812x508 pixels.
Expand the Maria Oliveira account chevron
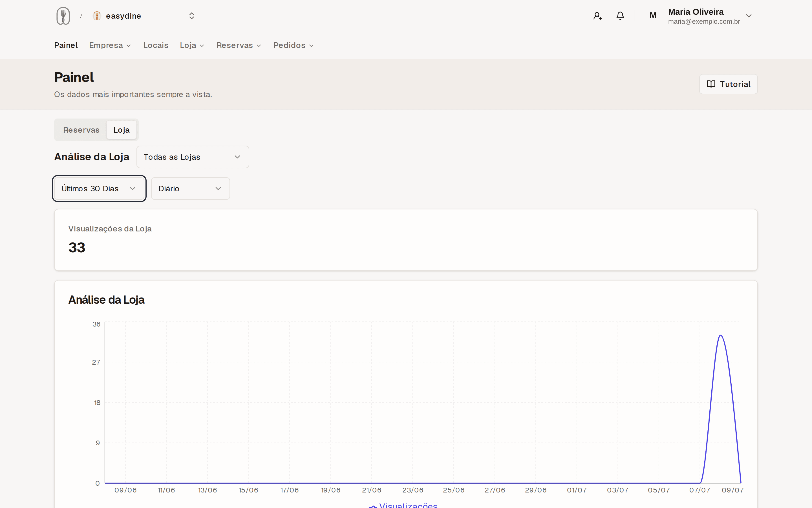[749, 16]
